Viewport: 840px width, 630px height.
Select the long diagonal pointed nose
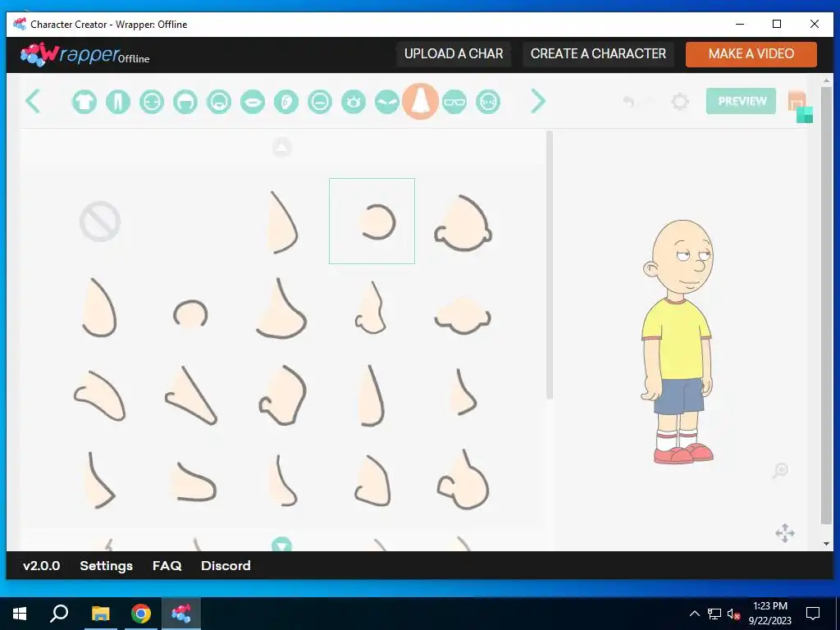tap(190, 395)
